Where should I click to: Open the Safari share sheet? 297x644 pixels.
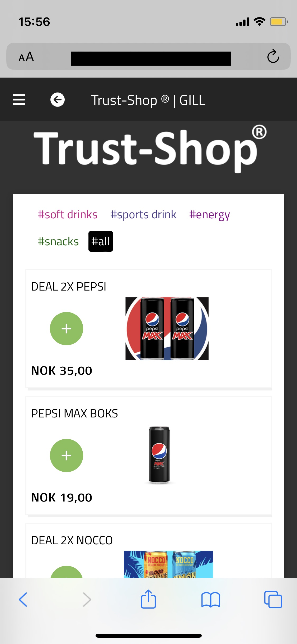[148, 599]
